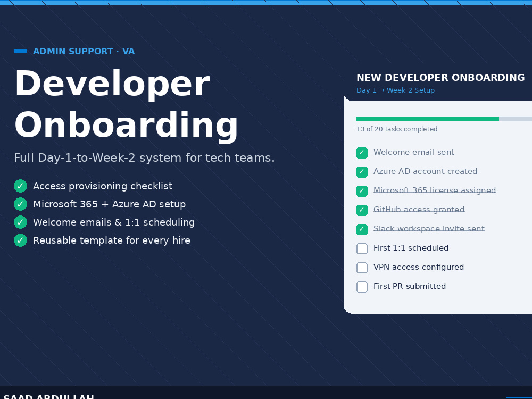The image size is (532, 399).
Task: Click the 'First 1:1 scheduled' task label
Action: (411, 248)
